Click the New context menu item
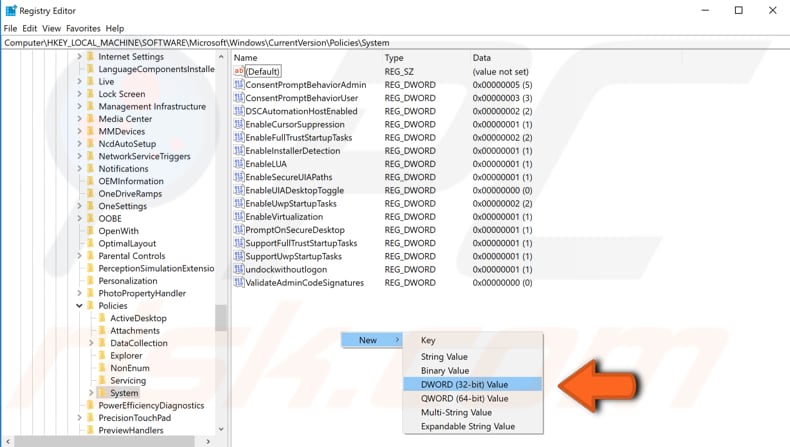The width and height of the screenshot is (790, 447). click(372, 340)
